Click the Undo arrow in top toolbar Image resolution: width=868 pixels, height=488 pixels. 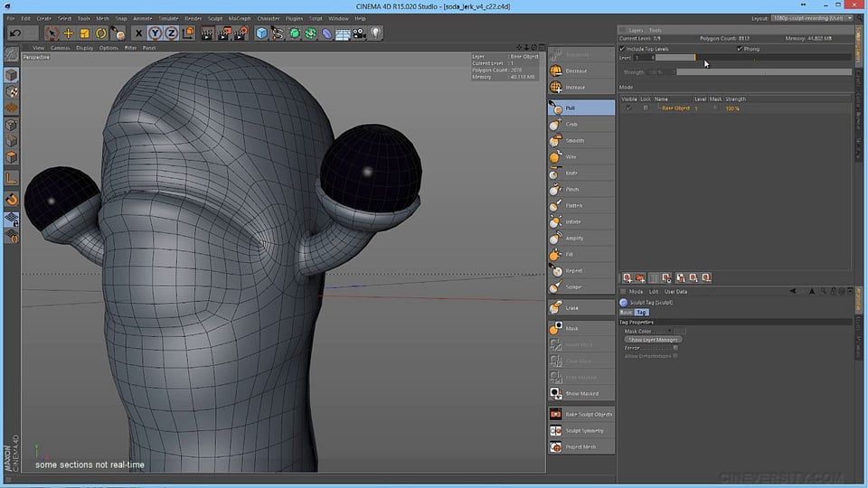pos(14,33)
